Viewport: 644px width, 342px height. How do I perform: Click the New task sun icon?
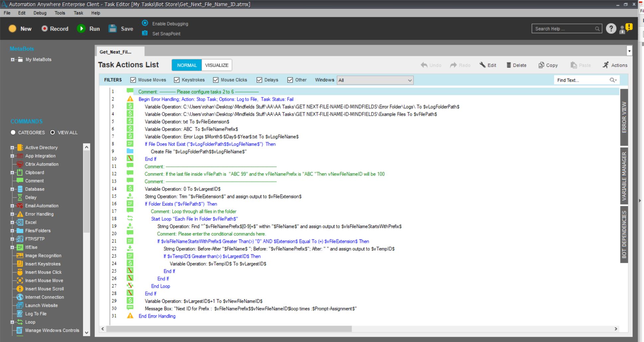coord(13,29)
